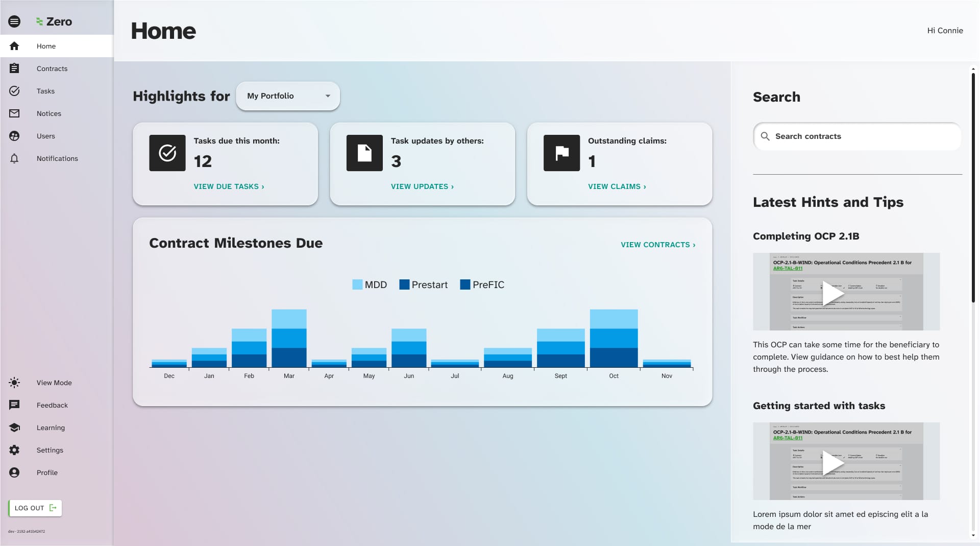Click the Learning graduation cap icon
Viewport: 980px width, 546px height.
pos(14,428)
